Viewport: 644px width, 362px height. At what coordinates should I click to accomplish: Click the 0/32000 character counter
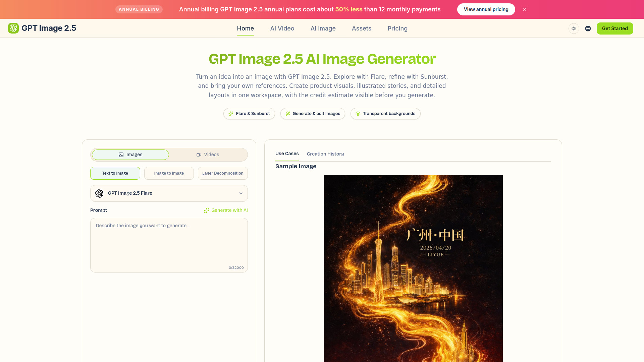(236, 268)
